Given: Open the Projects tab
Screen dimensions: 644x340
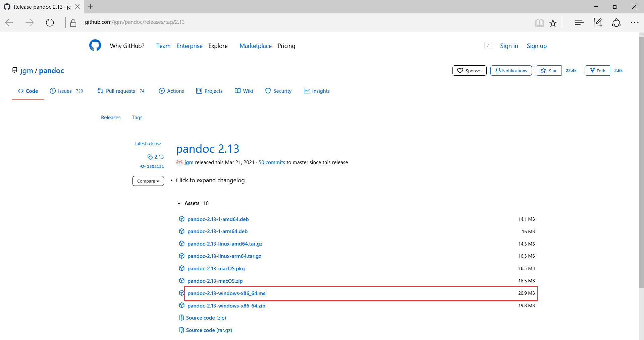Looking at the screenshot, I should coord(209,91).
